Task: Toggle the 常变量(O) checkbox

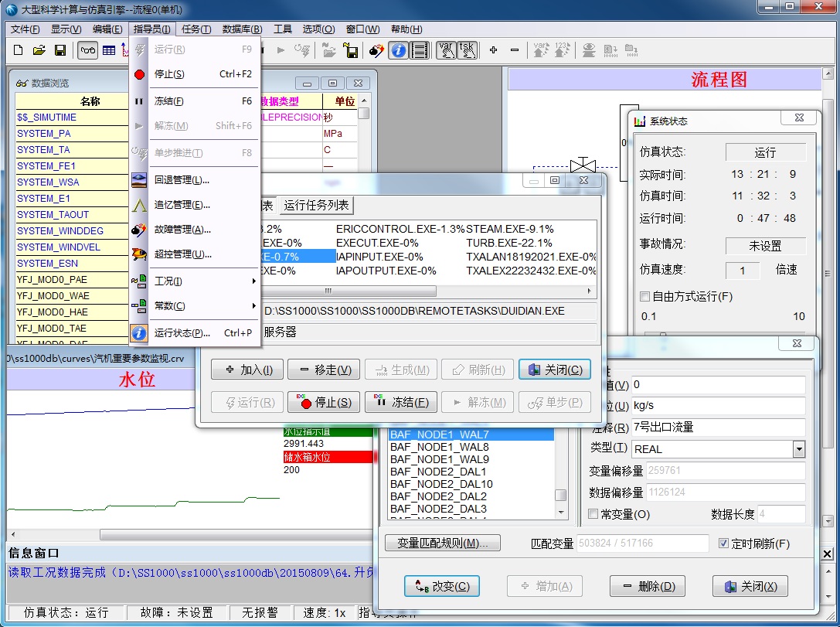Action: 593,514
